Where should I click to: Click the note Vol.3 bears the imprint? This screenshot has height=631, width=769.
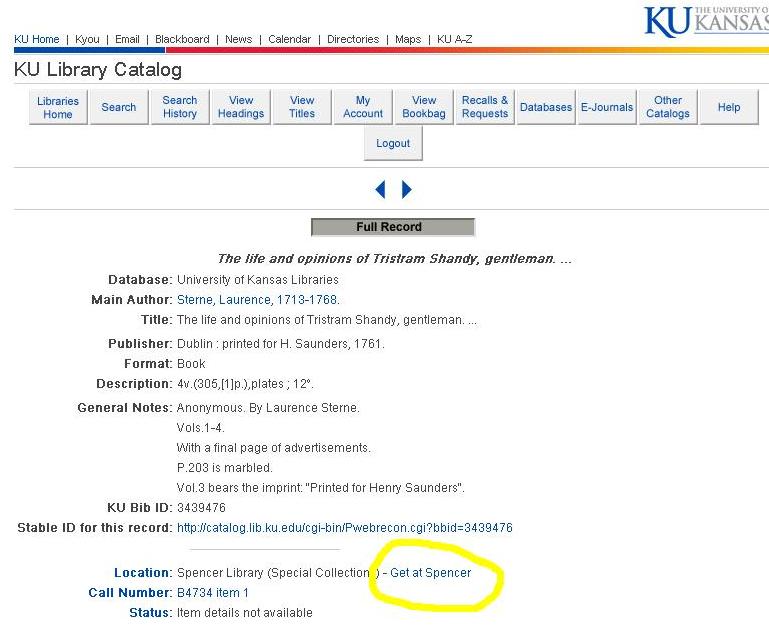click(x=320, y=488)
